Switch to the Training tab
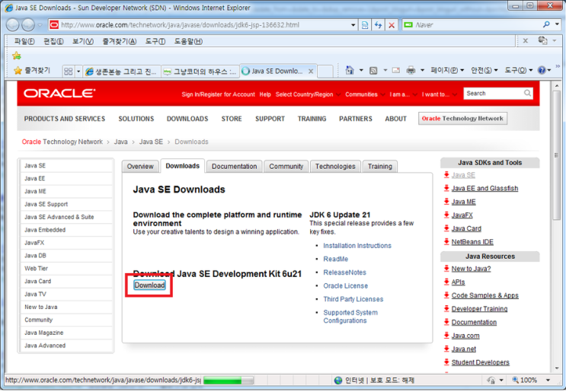566x392 pixels. pyautogui.click(x=379, y=166)
